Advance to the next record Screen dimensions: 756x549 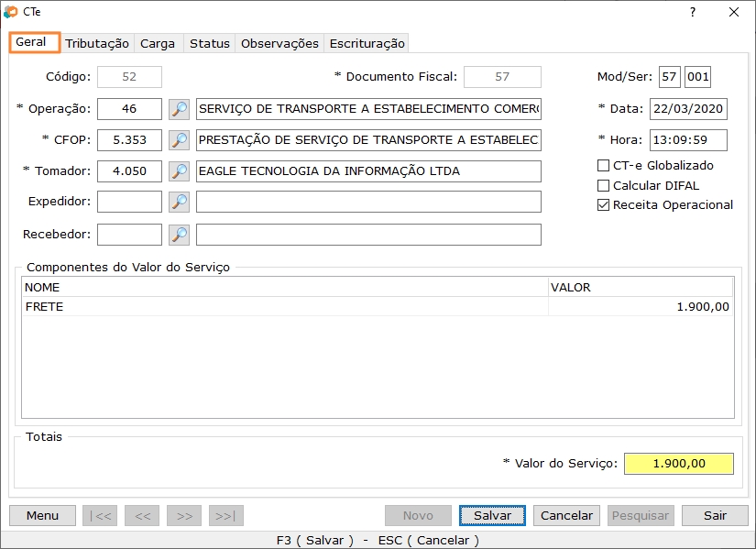pyautogui.click(x=184, y=515)
